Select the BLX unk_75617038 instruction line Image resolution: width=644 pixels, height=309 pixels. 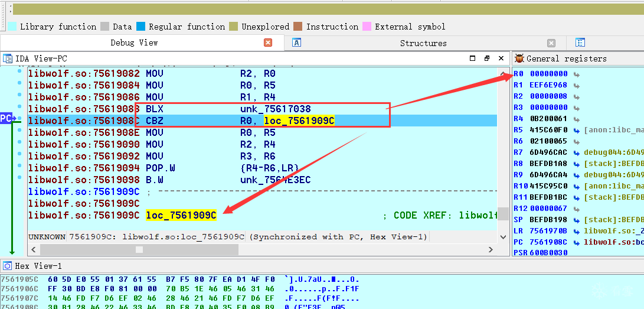(263, 109)
